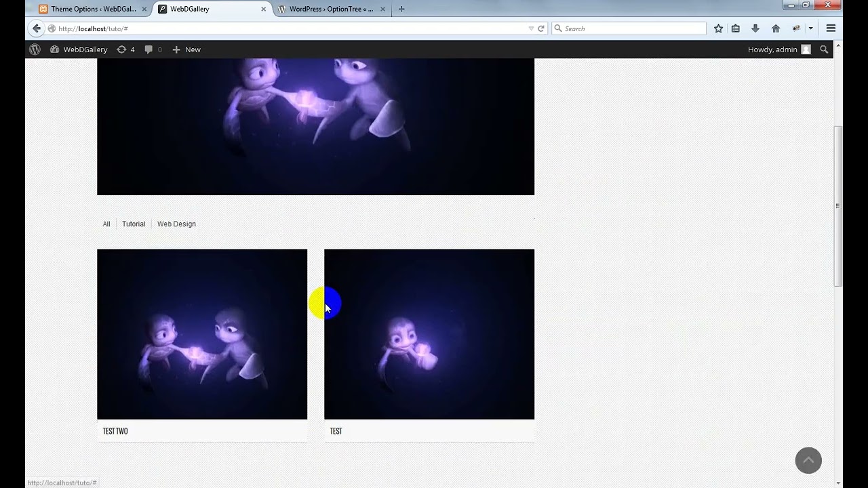Go to the browser Home page icon
The width and height of the screenshot is (868, 488).
pyautogui.click(x=776, y=28)
